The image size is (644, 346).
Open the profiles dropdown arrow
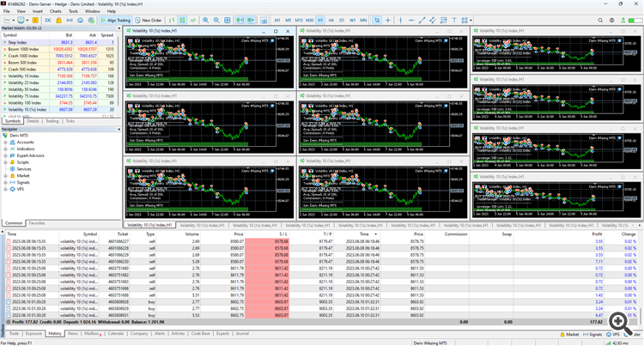click(27, 20)
